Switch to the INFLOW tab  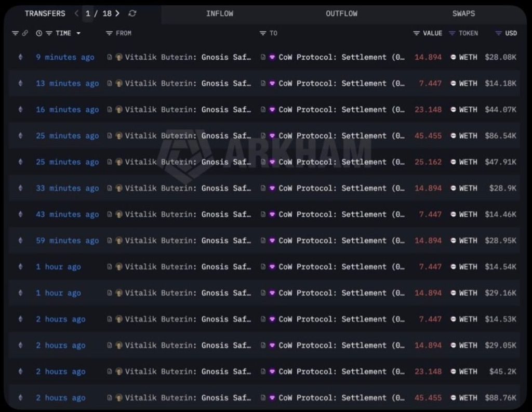219,14
